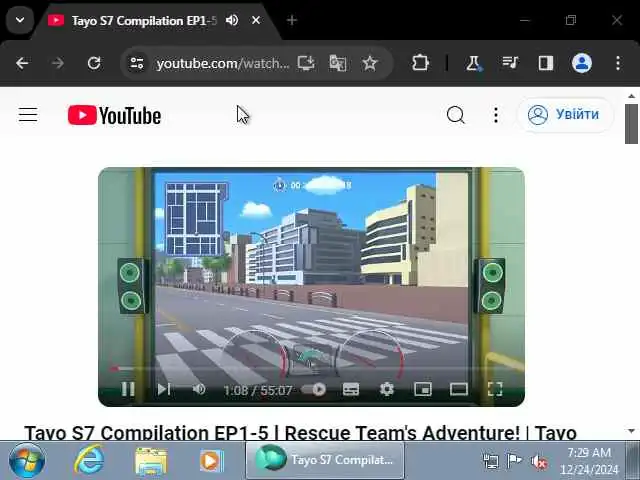Bookmark this tab with star

[370, 63]
